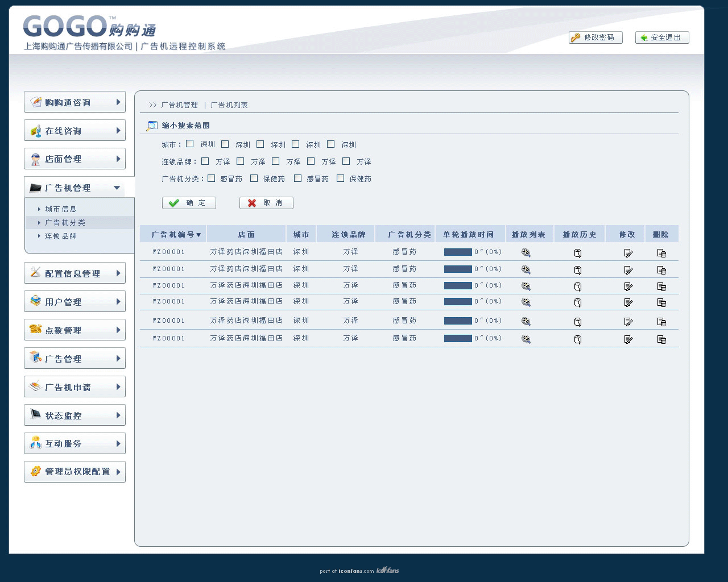
Task: Click the 购购通咨询 sidebar icon
Action: [x=36, y=102]
